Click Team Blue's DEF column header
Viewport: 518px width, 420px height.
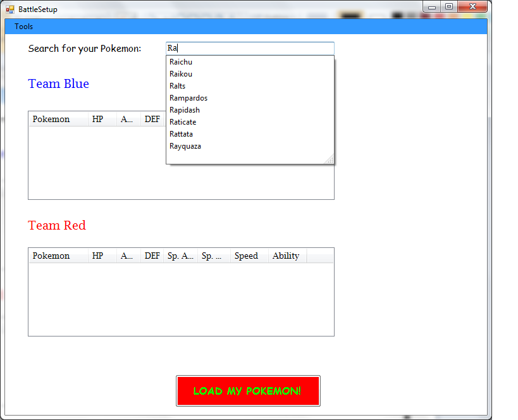(152, 119)
